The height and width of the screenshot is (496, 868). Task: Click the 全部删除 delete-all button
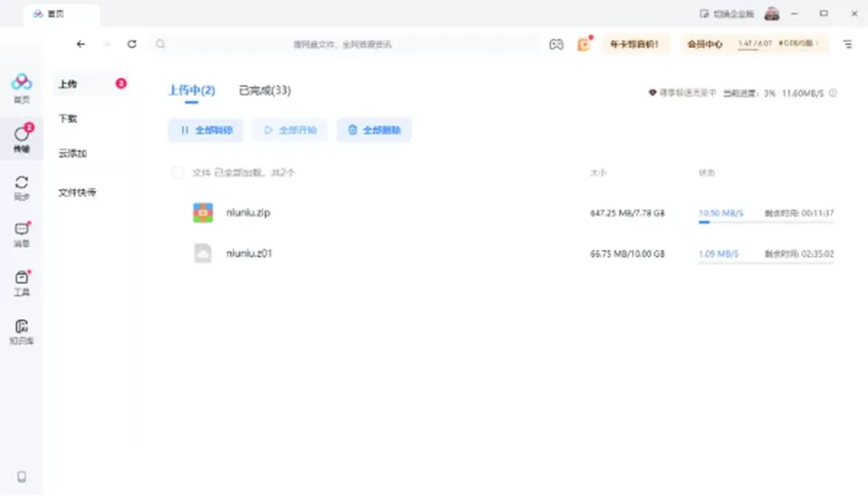point(374,130)
